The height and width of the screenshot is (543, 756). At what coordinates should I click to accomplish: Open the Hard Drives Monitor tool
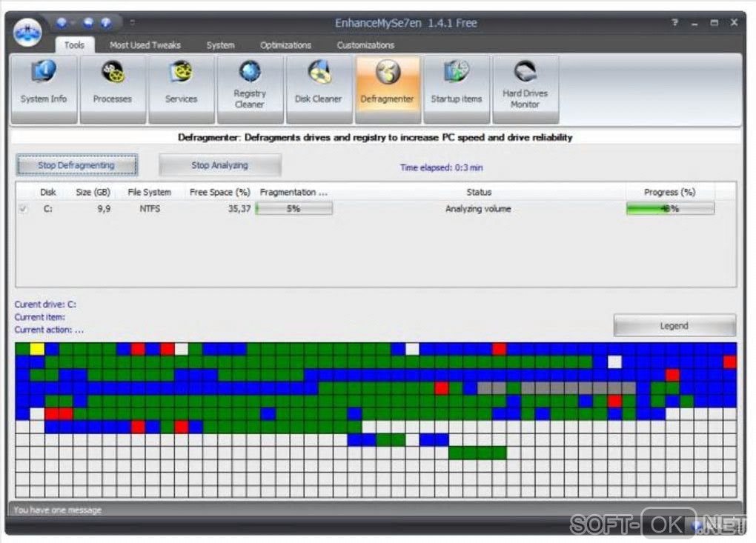(x=525, y=89)
